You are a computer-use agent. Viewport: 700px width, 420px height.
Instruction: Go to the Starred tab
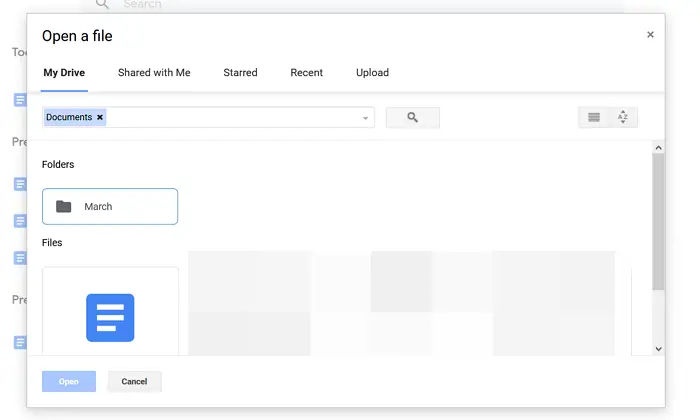(x=240, y=73)
